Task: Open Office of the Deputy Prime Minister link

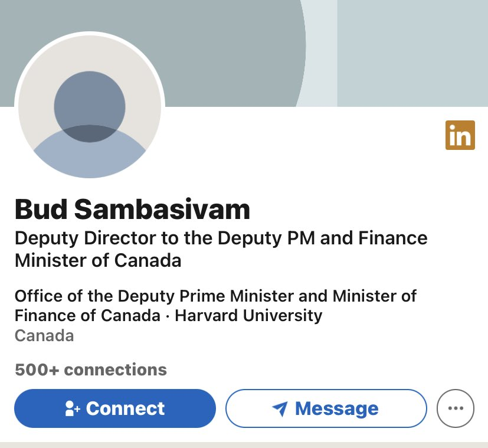Action: [215, 296]
